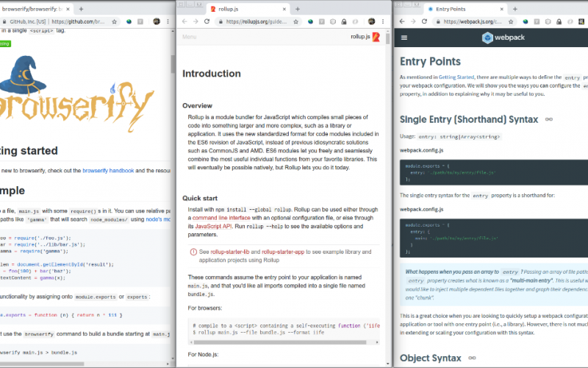The height and width of the screenshot is (368, 588).
Task: Open the profile avatar in the GitHub window
Action: (x=157, y=22)
